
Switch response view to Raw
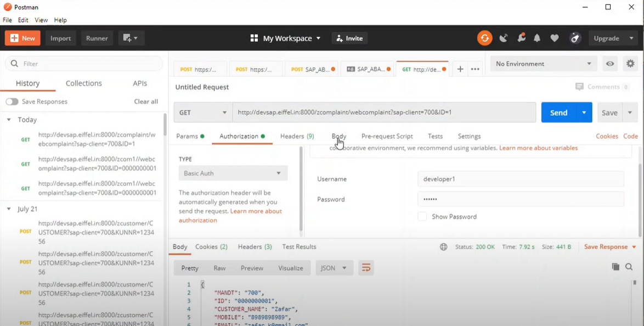(219, 268)
